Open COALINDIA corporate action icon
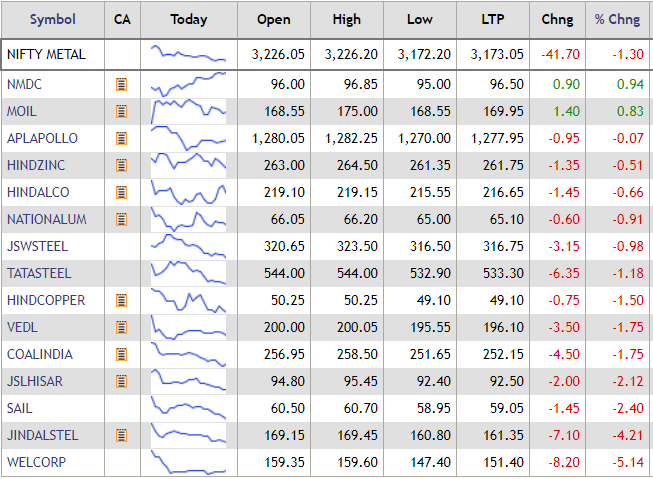The height and width of the screenshot is (479, 653). pos(122,354)
